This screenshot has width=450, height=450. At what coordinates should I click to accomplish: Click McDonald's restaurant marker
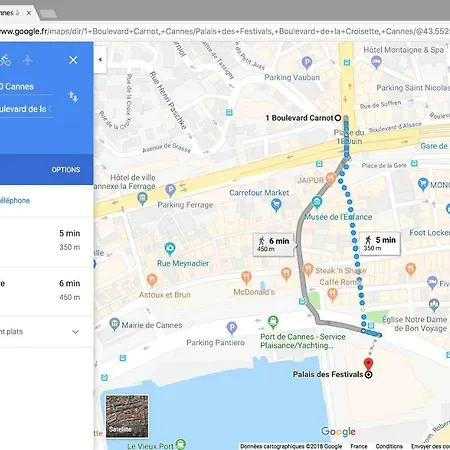point(246,277)
